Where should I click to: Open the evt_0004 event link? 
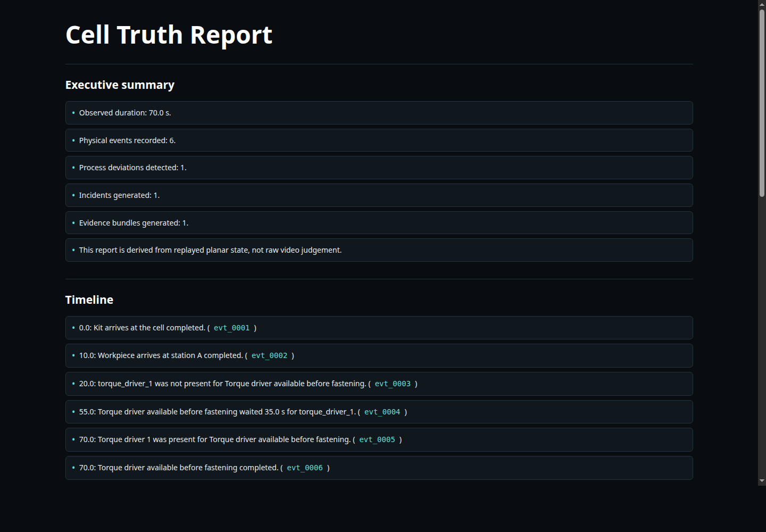[382, 412]
